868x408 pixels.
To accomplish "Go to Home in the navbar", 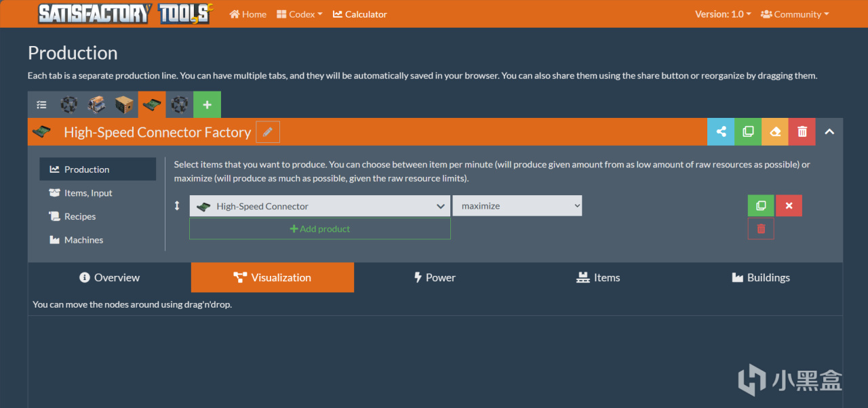I will [x=248, y=14].
